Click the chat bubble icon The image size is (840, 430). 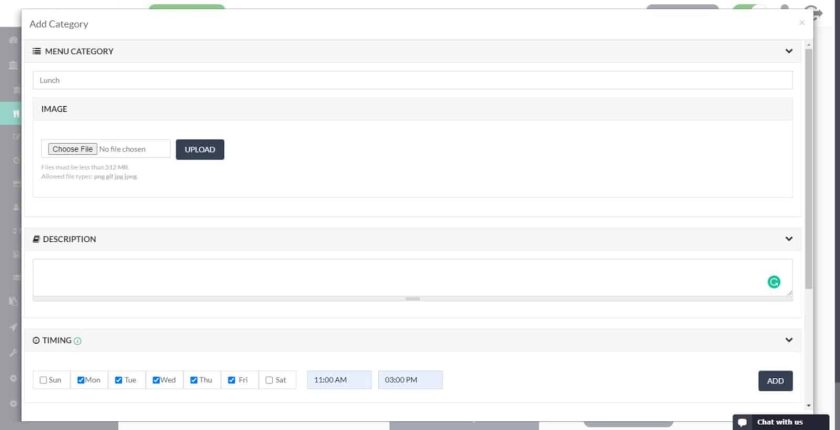[742, 423]
